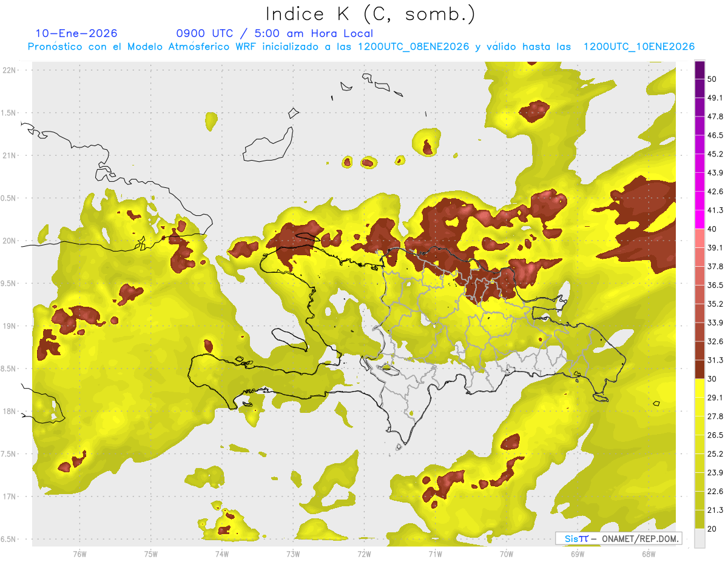Click colorbar value "36.5"

tap(715, 285)
